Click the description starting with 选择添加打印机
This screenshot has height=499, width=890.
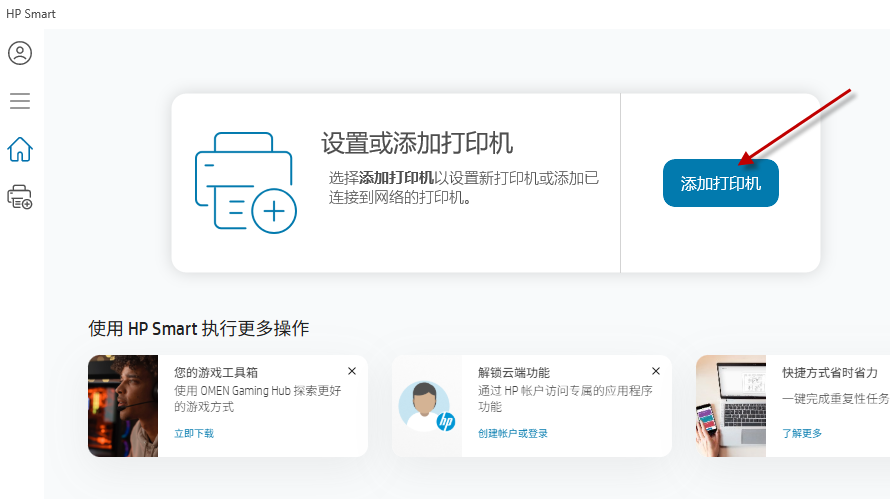[x=464, y=187]
